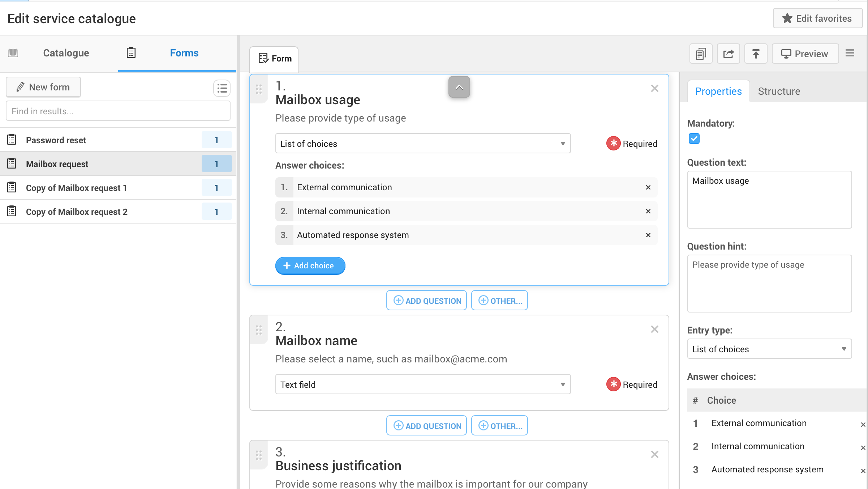Open List of choices dropdown in question 1
Image resolution: width=868 pixels, height=489 pixels.
point(422,144)
